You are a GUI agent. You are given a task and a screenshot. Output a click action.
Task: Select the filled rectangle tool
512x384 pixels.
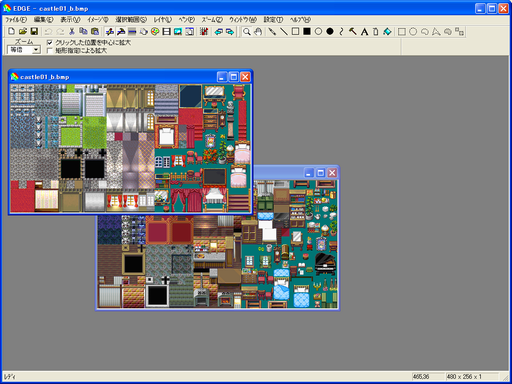click(307, 32)
